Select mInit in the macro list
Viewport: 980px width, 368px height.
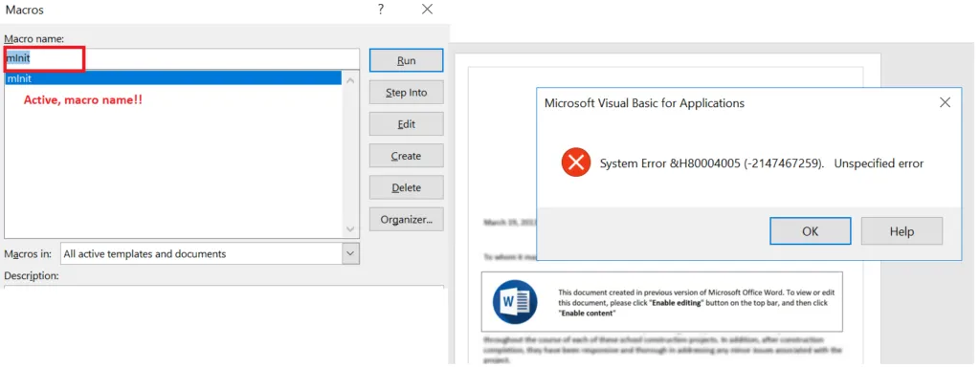click(173, 78)
